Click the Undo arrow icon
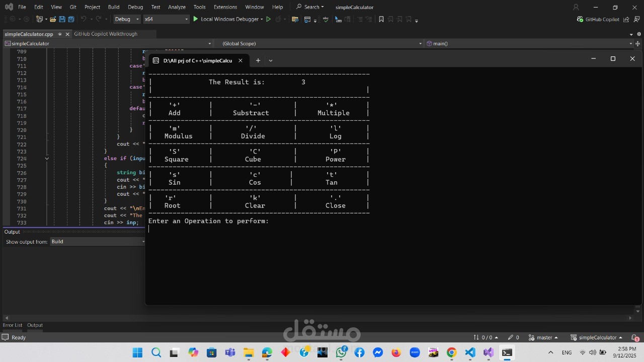The width and height of the screenshot is (644, 362). [84, 19]
